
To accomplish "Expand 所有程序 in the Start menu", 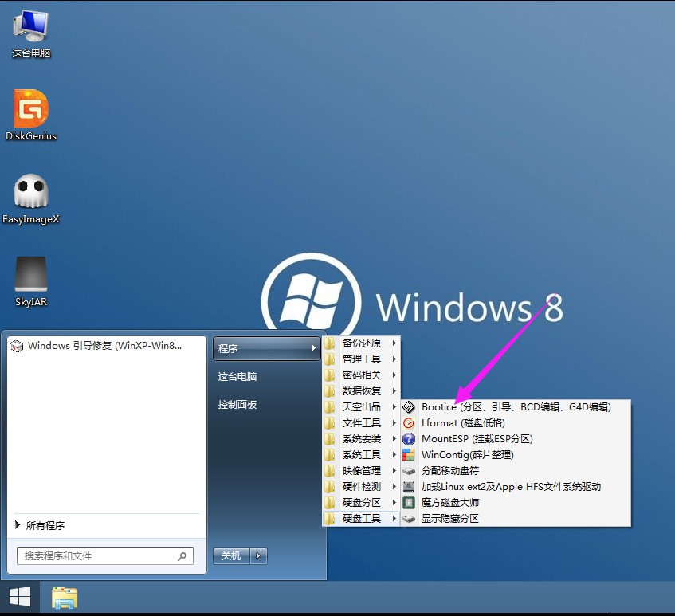I will [x=45, y=525].
